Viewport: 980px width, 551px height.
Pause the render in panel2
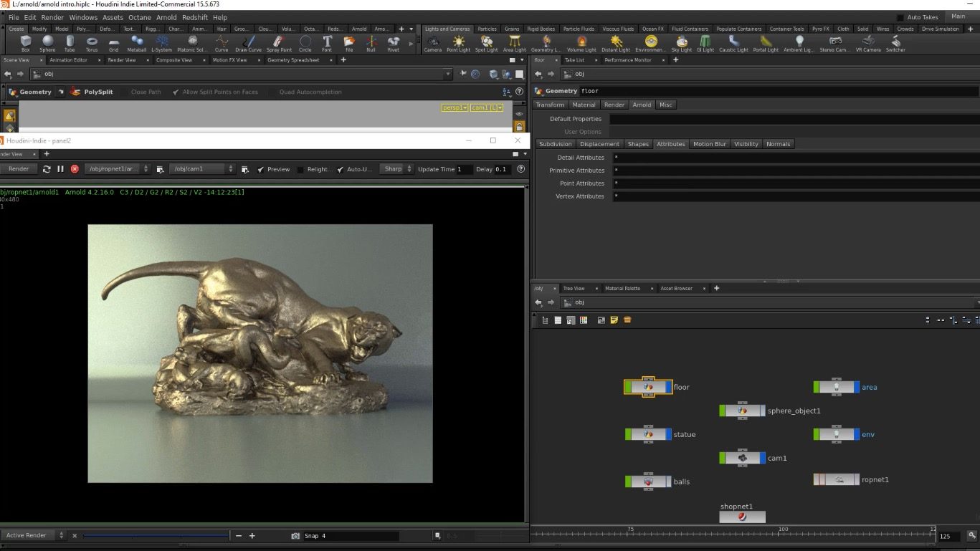coord(60,169)
